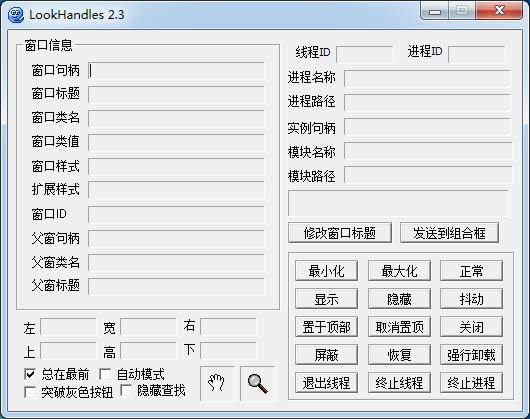
Task: Click the 上 coordinate field
Action: 68,351
